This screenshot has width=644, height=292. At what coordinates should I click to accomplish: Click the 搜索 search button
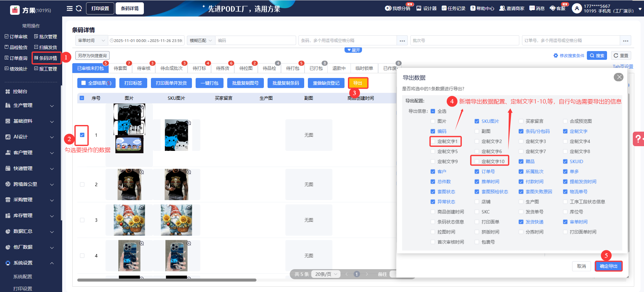[x=597, y=55]
